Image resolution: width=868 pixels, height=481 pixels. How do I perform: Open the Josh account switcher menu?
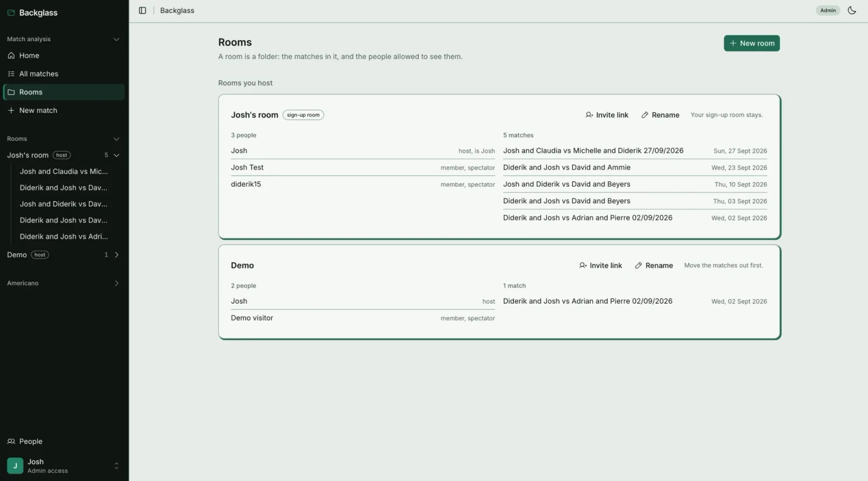[x=64, y=466]
